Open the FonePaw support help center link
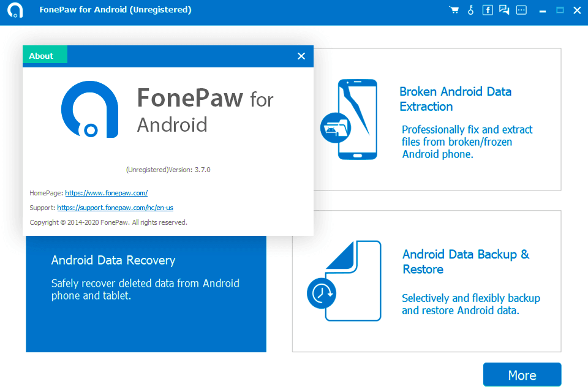Viewport: 588px width, 392px height. [115, 207]
